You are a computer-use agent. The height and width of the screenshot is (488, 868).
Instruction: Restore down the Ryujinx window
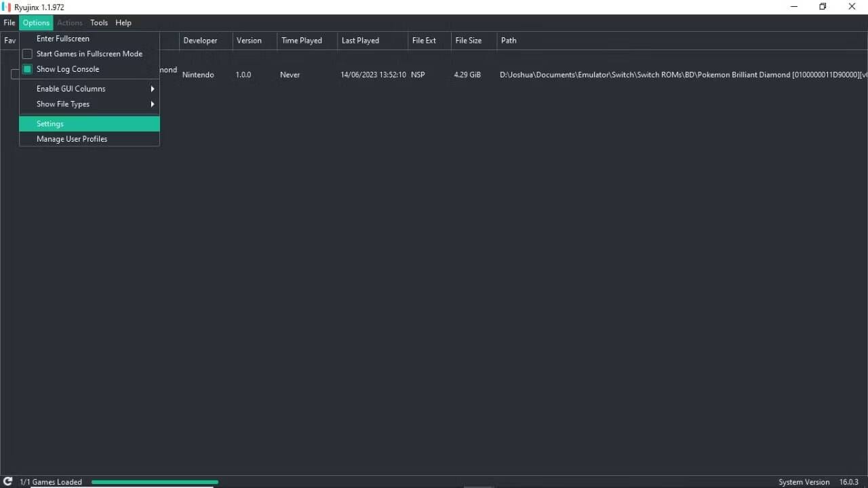coord(823,7)
